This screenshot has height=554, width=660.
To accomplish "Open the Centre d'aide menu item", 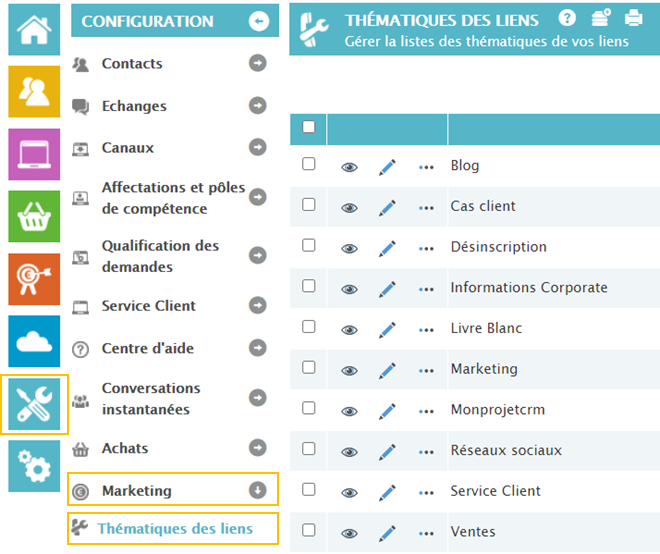I will [148, 349].
